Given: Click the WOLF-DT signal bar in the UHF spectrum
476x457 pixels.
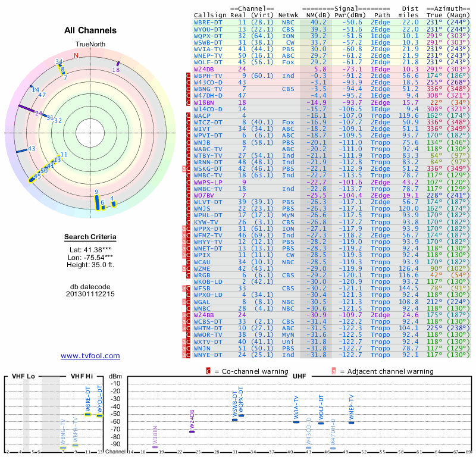Looking at the screenshot, I should click(321, 422).
